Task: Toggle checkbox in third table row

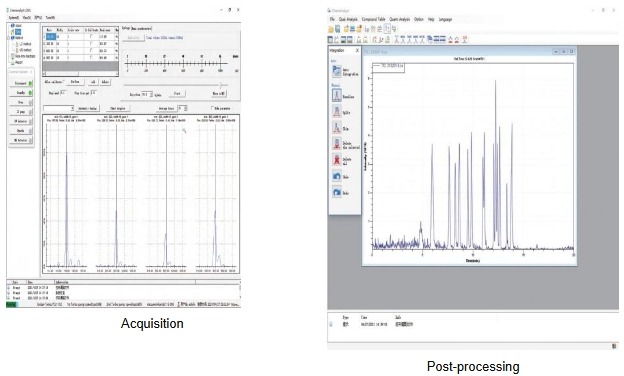Action: (x=92, y=51)
